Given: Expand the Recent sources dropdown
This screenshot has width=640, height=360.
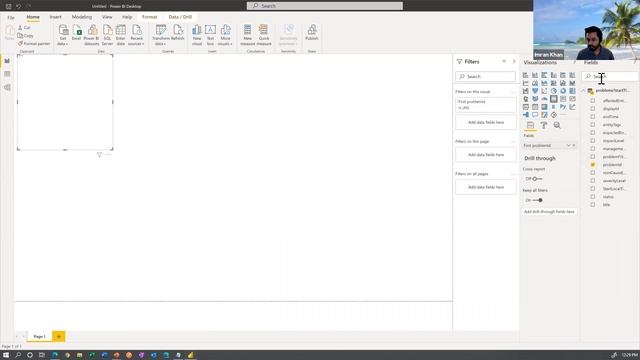Looking at the screenshot, I should coord(136,35).
